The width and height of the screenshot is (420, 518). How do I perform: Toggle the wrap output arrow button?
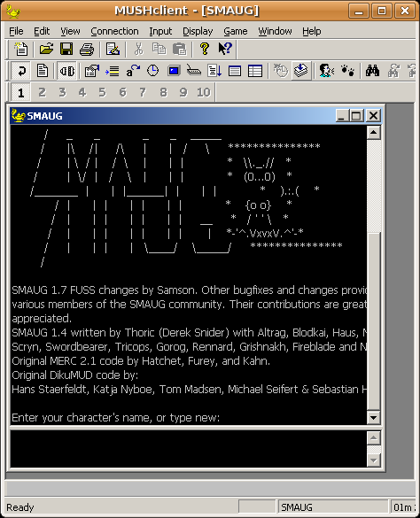point(21,70)
